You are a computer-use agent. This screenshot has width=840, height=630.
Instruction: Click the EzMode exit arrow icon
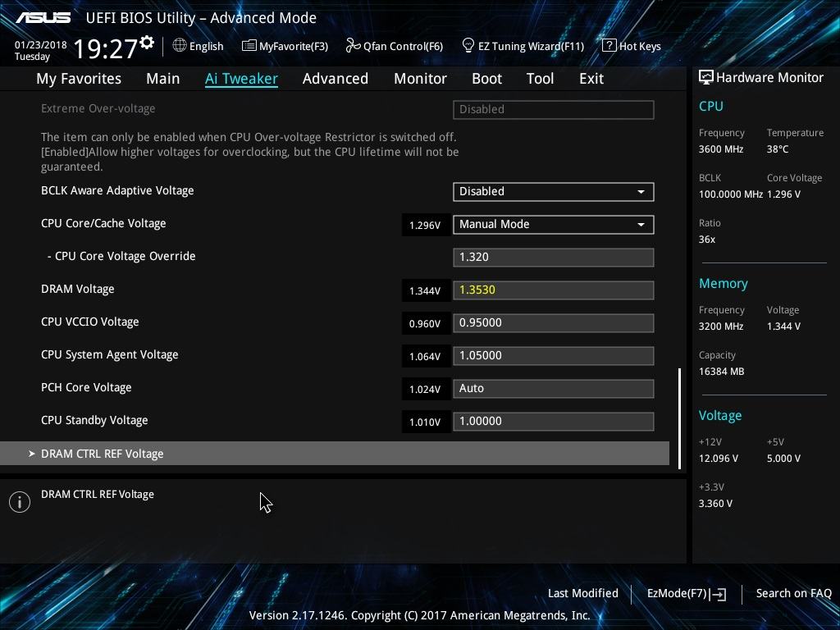(x=719, y=594)
